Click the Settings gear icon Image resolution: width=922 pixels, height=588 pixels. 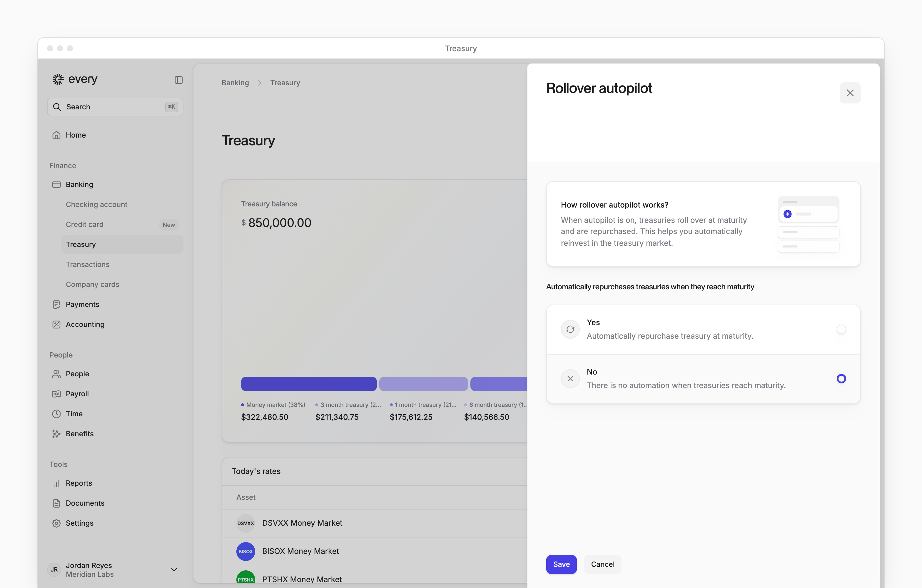(56, 523)
